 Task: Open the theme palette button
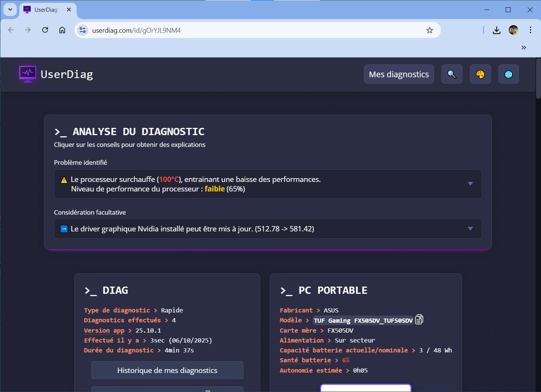tap(480, 74)
